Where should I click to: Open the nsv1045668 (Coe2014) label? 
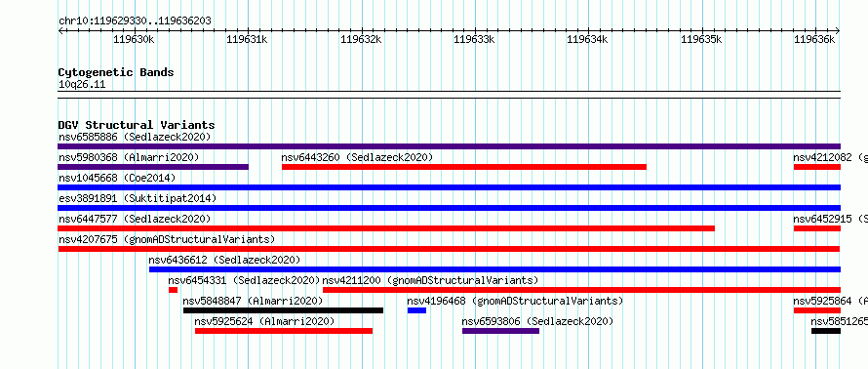pos(117,178)
